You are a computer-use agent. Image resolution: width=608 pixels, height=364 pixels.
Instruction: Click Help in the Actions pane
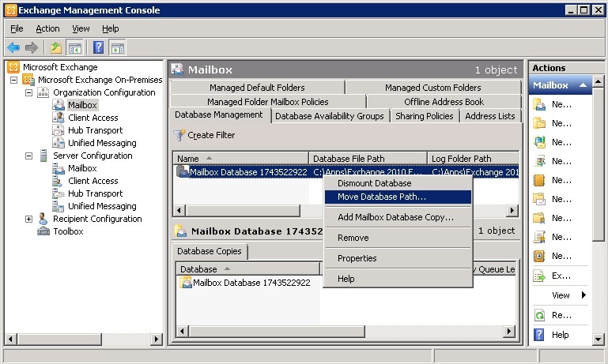561,335
